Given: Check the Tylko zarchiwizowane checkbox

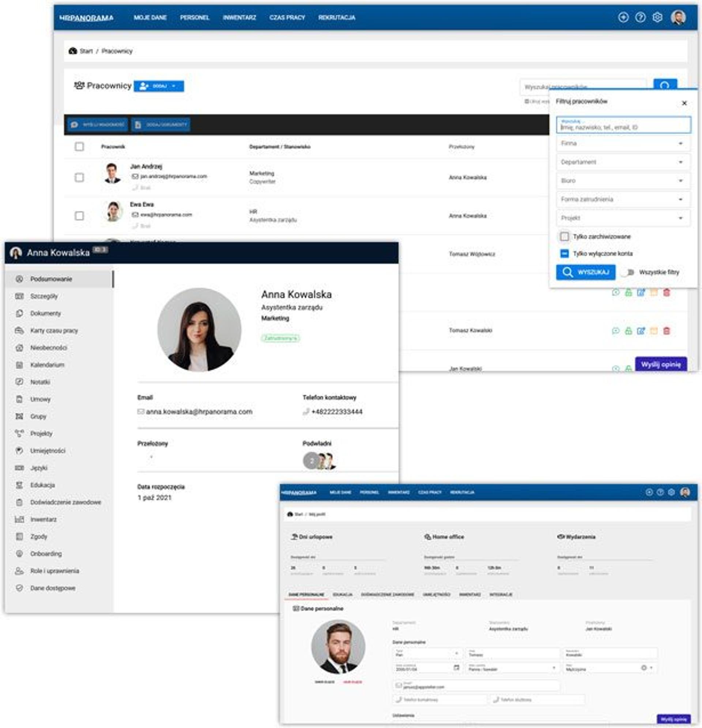Looking at the screenshot, I should click(x=564, y=236).
